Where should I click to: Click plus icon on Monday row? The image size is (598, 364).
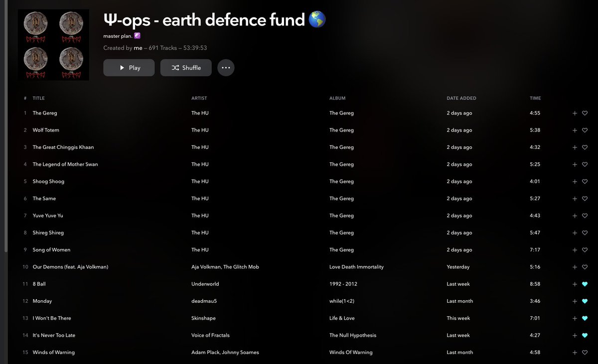click(x=575, y=301)
